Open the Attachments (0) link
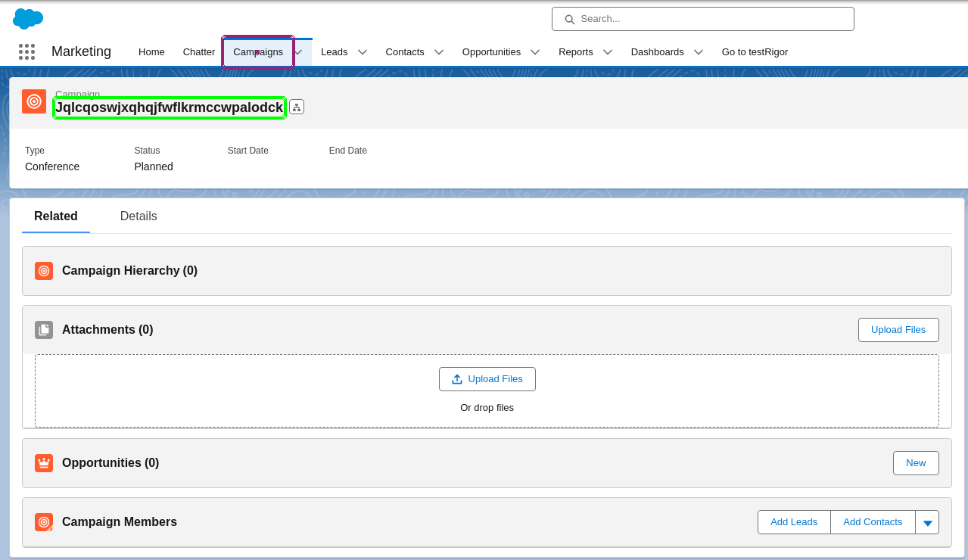 (x=107, y=330)
